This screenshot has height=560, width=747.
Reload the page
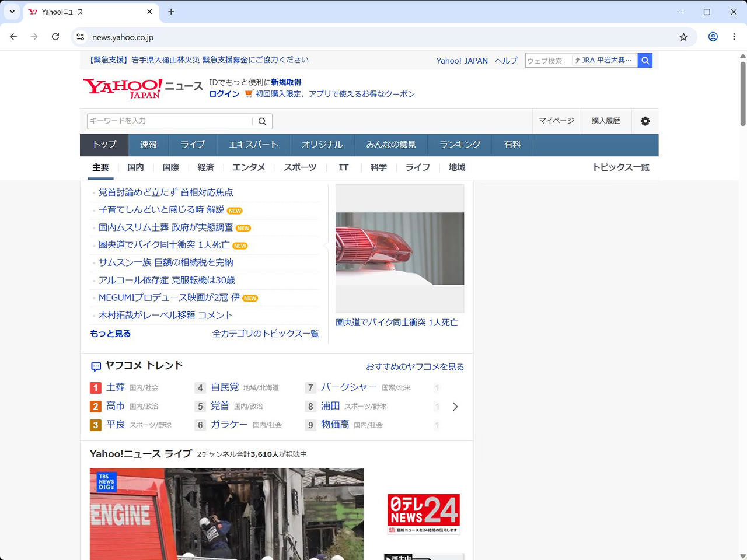pos(55,37)
